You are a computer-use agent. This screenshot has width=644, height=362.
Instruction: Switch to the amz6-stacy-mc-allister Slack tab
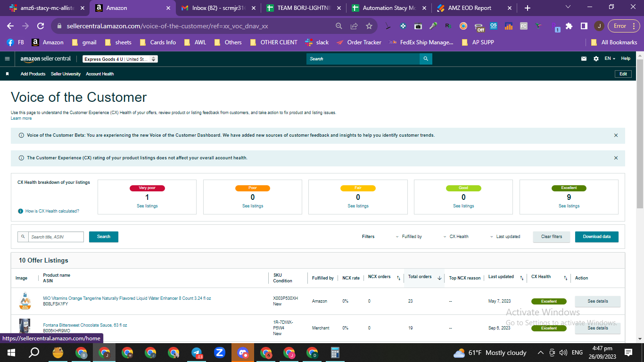47,8
